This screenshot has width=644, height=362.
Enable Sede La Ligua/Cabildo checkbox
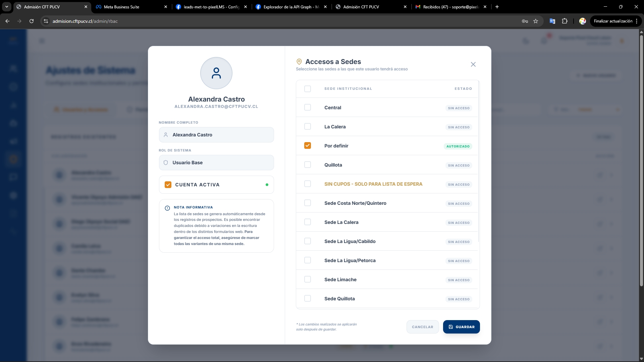(308, 241)
